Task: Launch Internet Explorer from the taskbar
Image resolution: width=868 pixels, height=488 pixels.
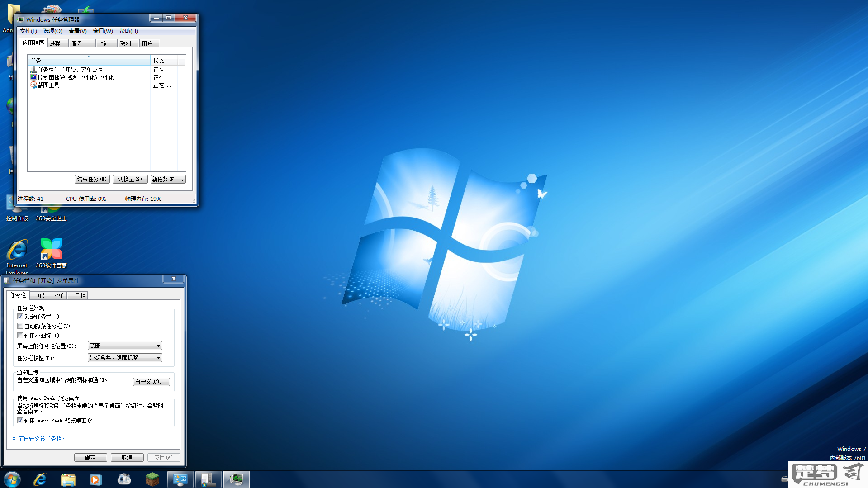Action: [40, 479]
